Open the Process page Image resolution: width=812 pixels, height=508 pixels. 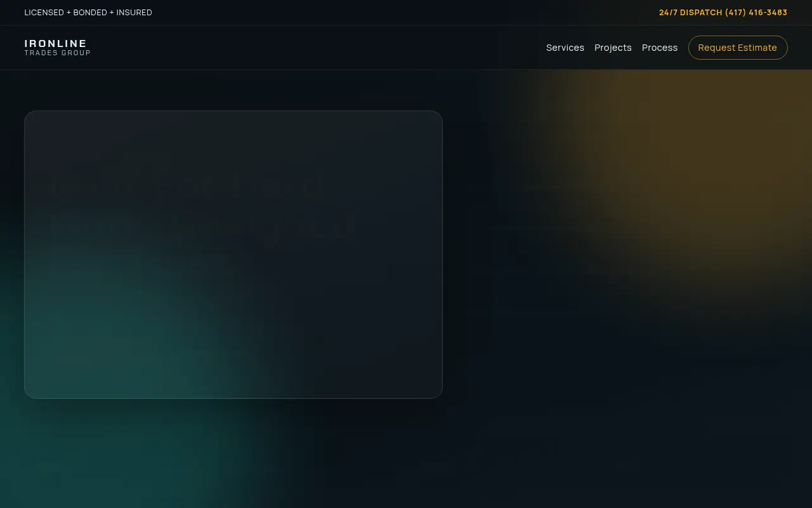click(x=660, y=48)
